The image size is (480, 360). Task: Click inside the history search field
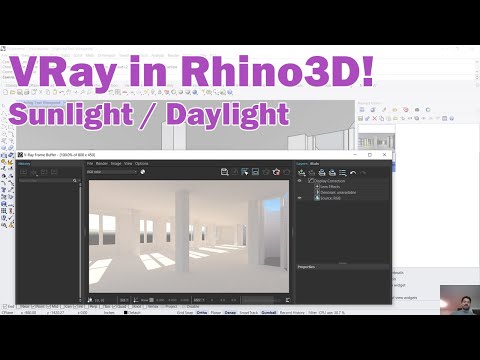point(45,180)
